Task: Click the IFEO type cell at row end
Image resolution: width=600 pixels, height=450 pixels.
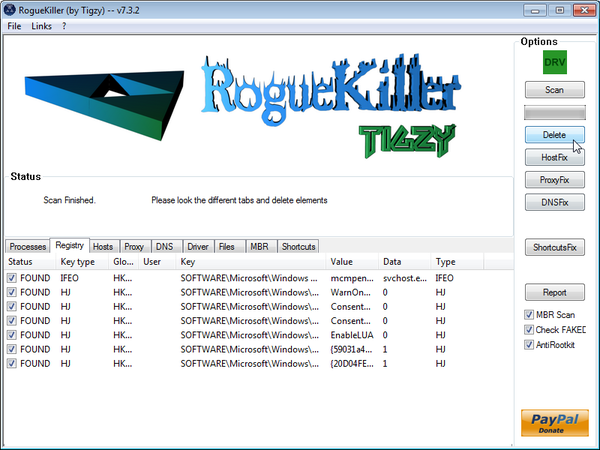Action: pos(444,278)
